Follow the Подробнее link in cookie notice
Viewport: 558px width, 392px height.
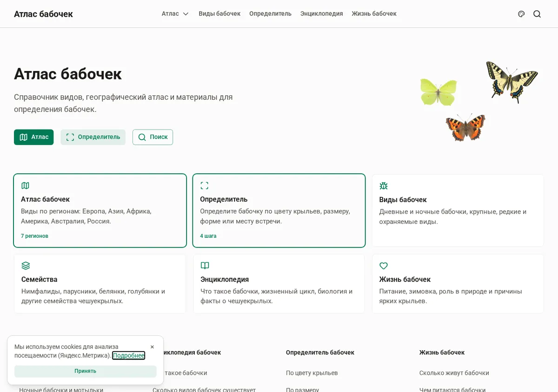point(129,355)
